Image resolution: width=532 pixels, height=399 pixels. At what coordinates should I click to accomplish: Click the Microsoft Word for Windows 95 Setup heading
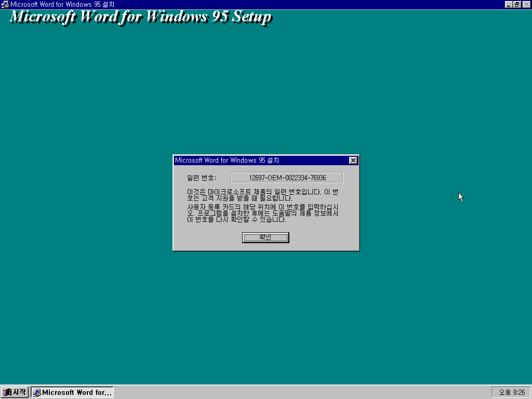(x=141, y=17)
